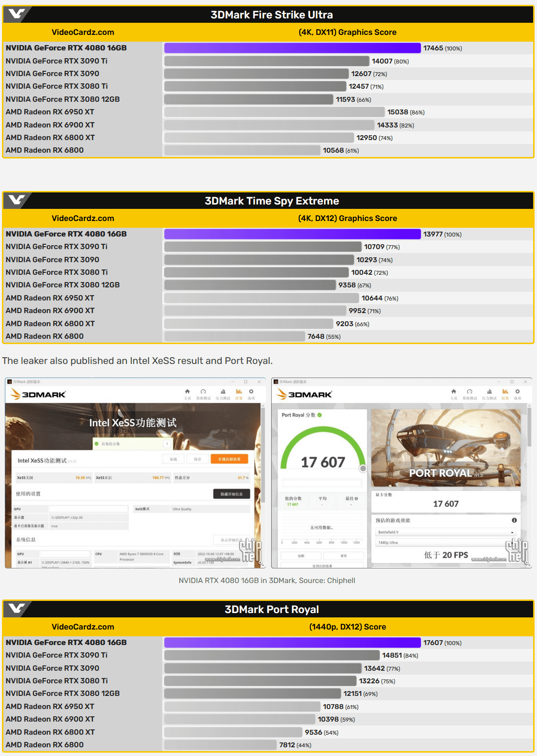The image size is (537, 756).
Task: Click the options gear icon in the XeSS window
Action: pyautogui.click(x=251, y=392)
